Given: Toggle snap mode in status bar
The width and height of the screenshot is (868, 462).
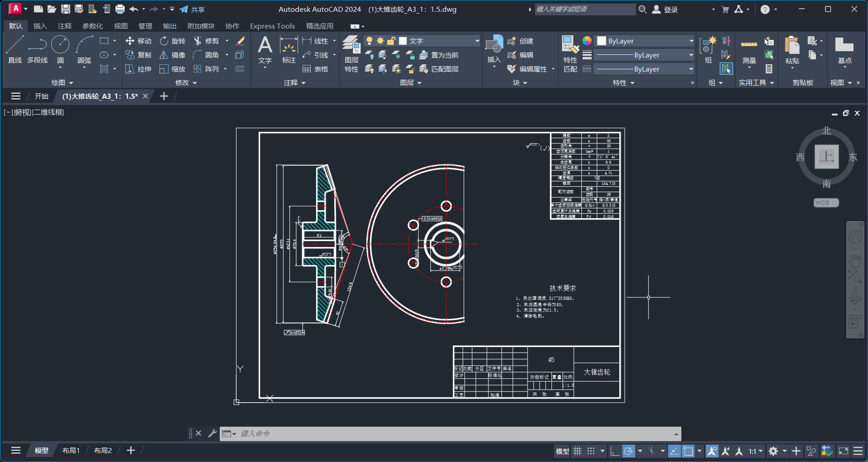Looking at the screenshot, I should tap(591, 451).
